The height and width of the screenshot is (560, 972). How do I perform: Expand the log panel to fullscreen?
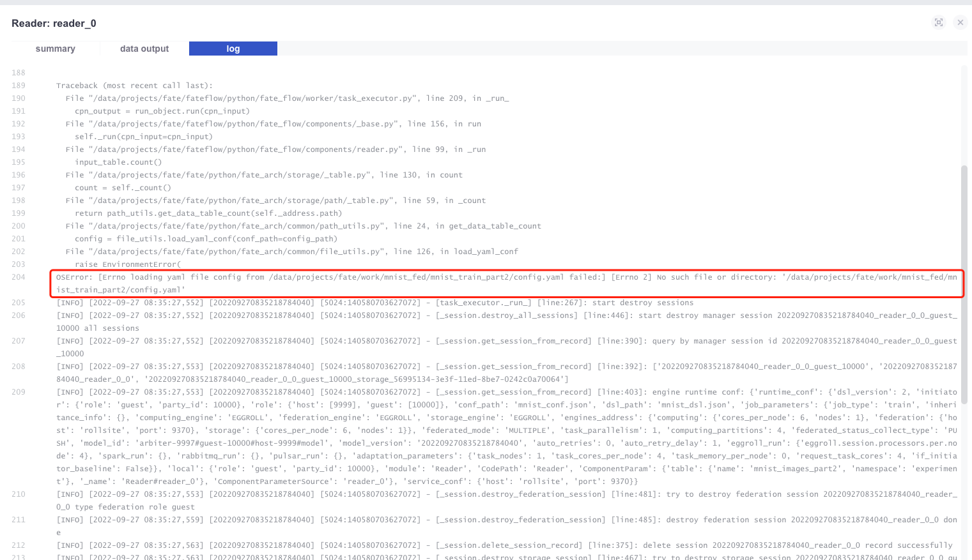click(x=938, y=22)
